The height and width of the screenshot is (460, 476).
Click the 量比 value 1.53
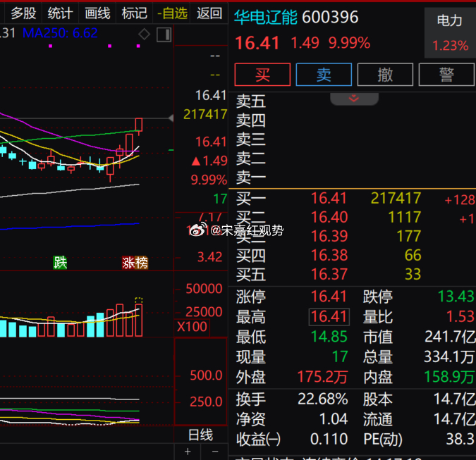tap(460, 317)
